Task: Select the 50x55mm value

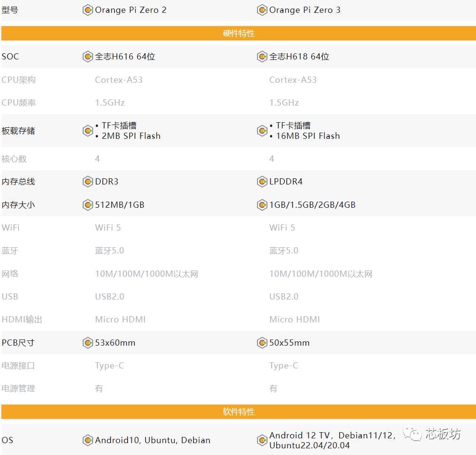Action: 289,343
